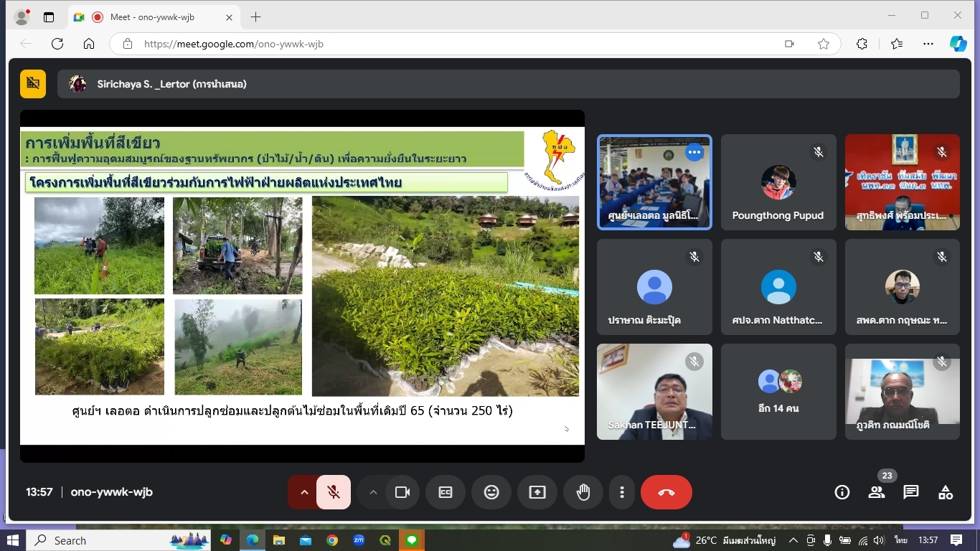Select the ภูวดิท video tile
The width and height of the screenshot is (980, 551).
[x=903, y=392]
